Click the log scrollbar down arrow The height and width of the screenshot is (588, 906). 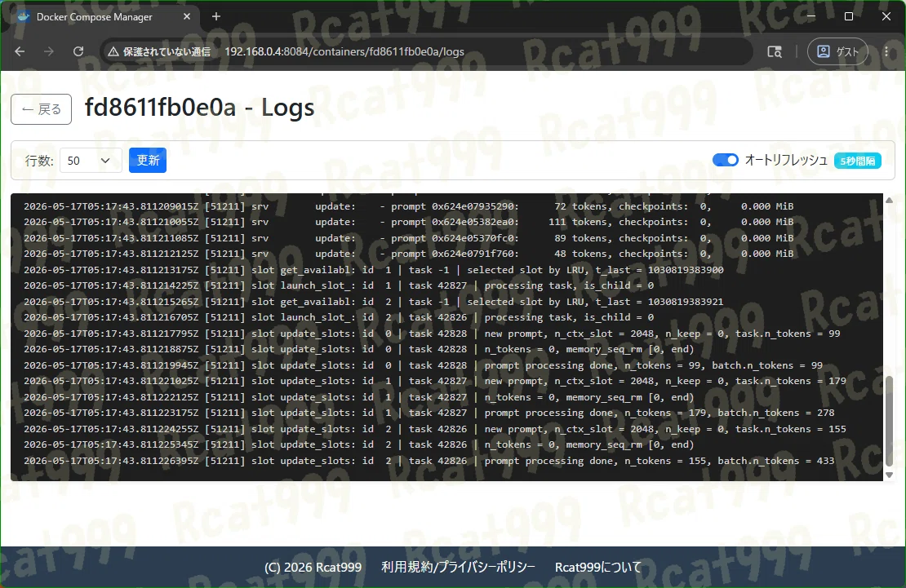(889, 475)
